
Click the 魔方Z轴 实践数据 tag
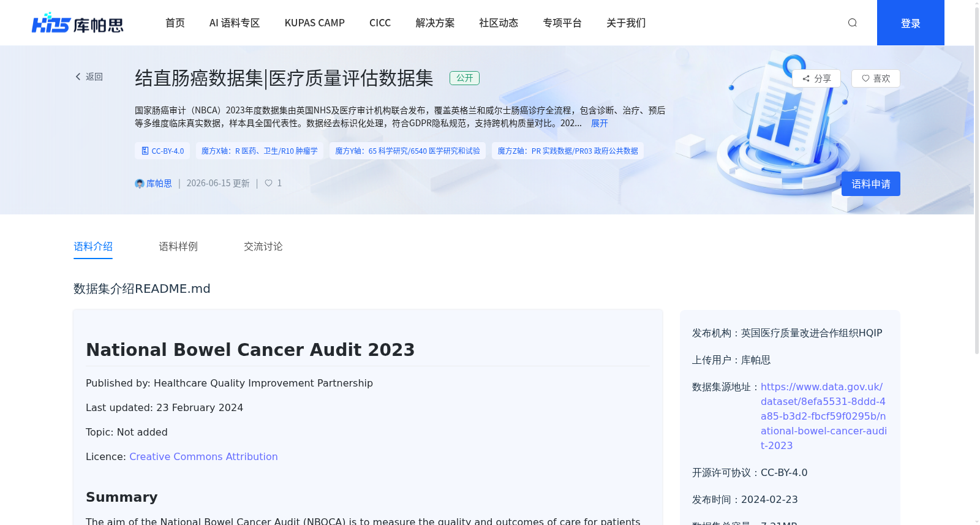pyautogui.click(x=568, y=151)
